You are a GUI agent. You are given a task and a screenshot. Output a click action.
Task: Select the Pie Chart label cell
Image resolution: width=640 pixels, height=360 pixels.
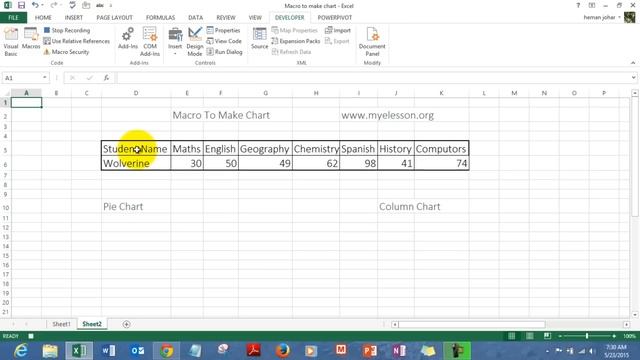pos(136,207)
